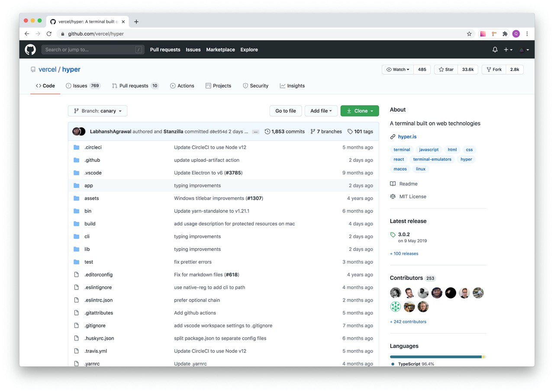
Task: Open the bin folder
Action: point(88,211)
